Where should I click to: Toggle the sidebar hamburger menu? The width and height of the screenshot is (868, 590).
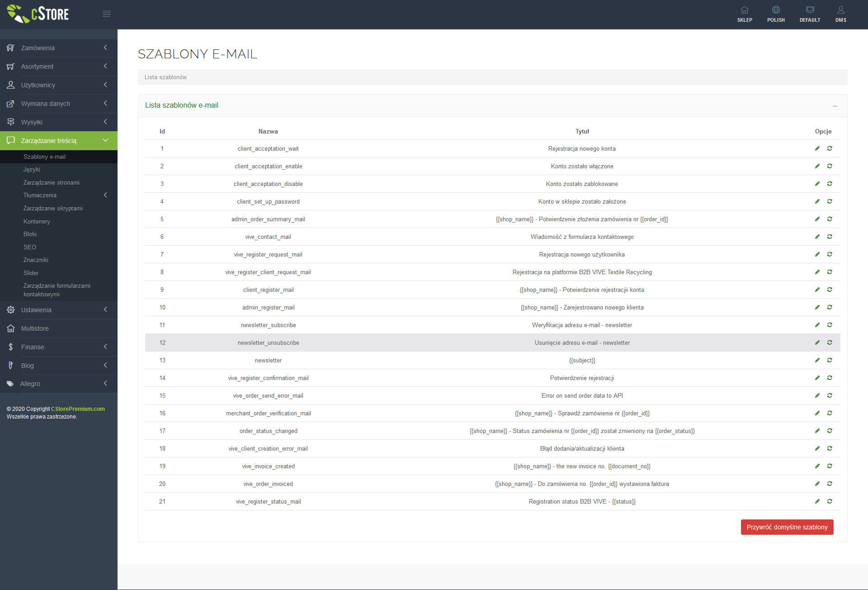coord(107,14)
